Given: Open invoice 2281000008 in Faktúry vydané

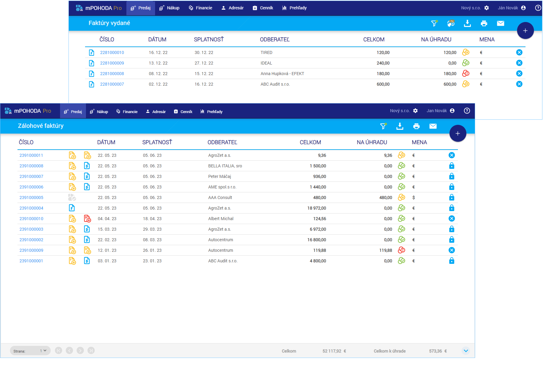Looking at the screenshot, I should click(112, 74).
